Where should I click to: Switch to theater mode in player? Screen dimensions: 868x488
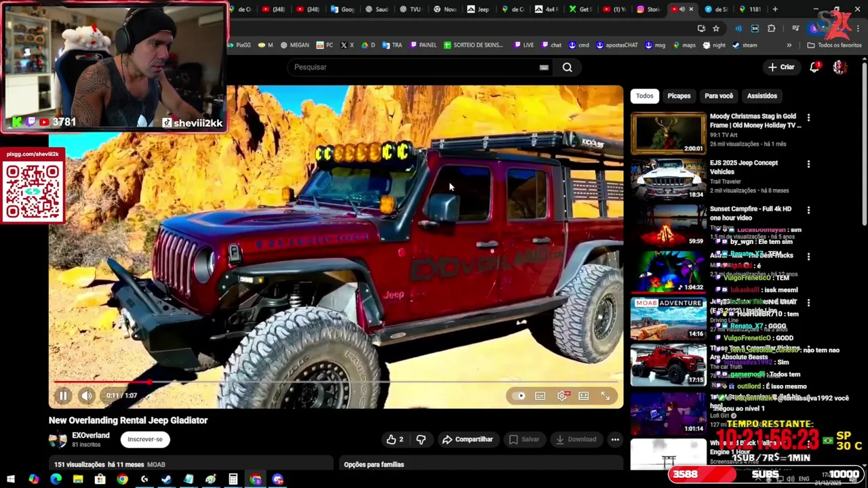[x=584, y=396]
